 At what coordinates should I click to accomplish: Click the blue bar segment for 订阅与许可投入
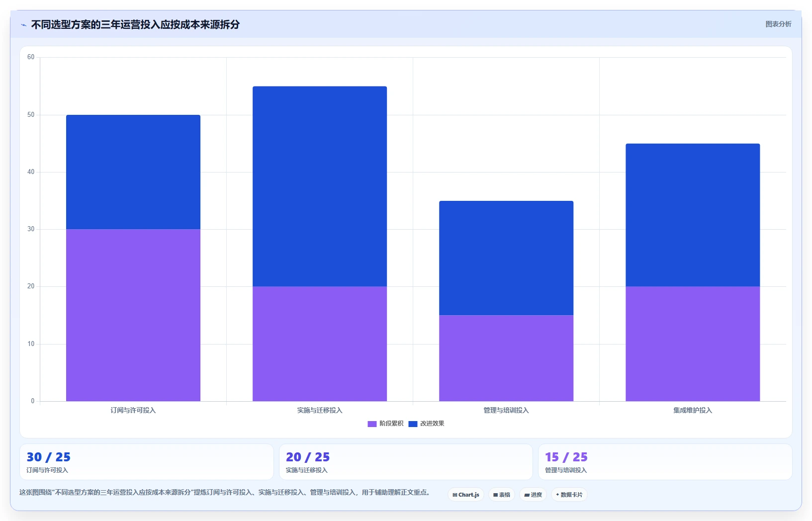coord(133,172)
